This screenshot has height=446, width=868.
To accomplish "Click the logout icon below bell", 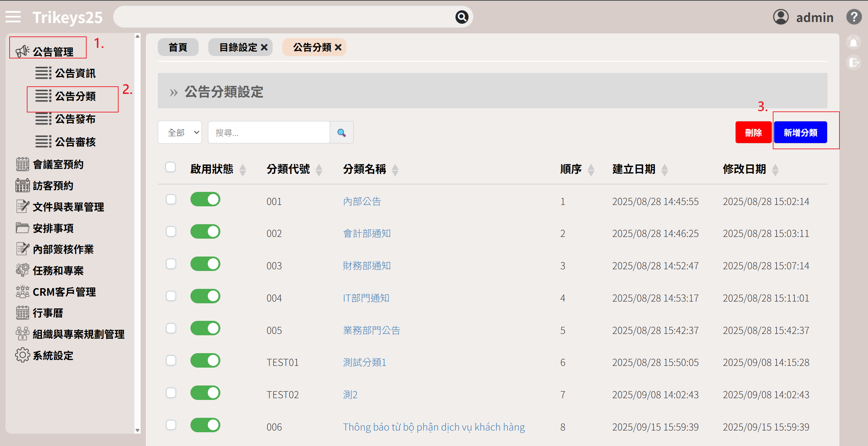I will click(x=853, y=63).
